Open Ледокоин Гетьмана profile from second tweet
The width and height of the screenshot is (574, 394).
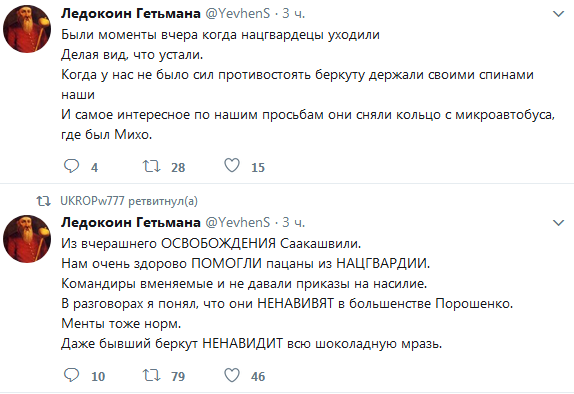click(131, 222)
